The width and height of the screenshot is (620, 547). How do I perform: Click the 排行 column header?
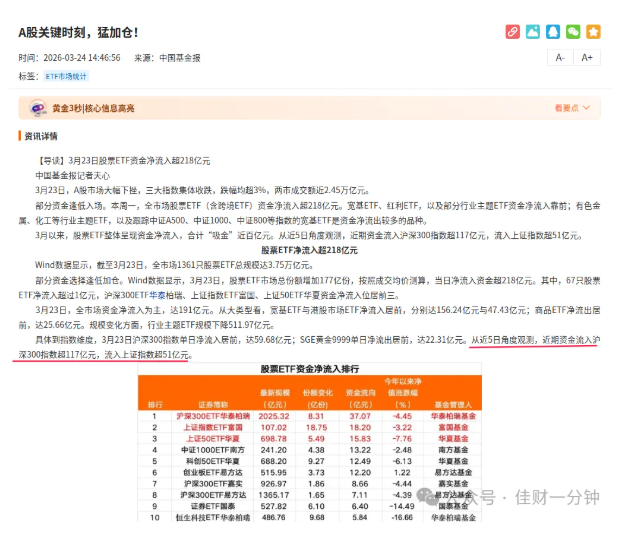[x=155, y=405]
